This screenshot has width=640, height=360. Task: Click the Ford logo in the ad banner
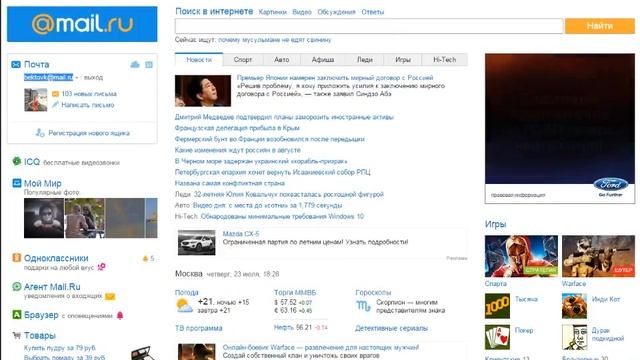point(611,184)
